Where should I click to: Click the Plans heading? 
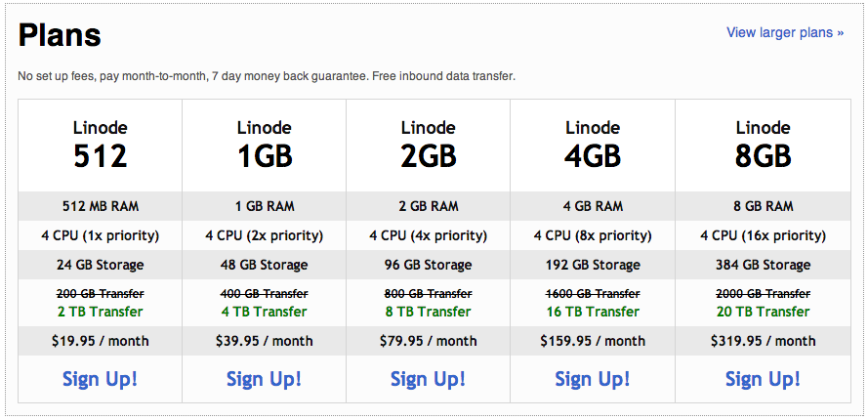(61, 36)
